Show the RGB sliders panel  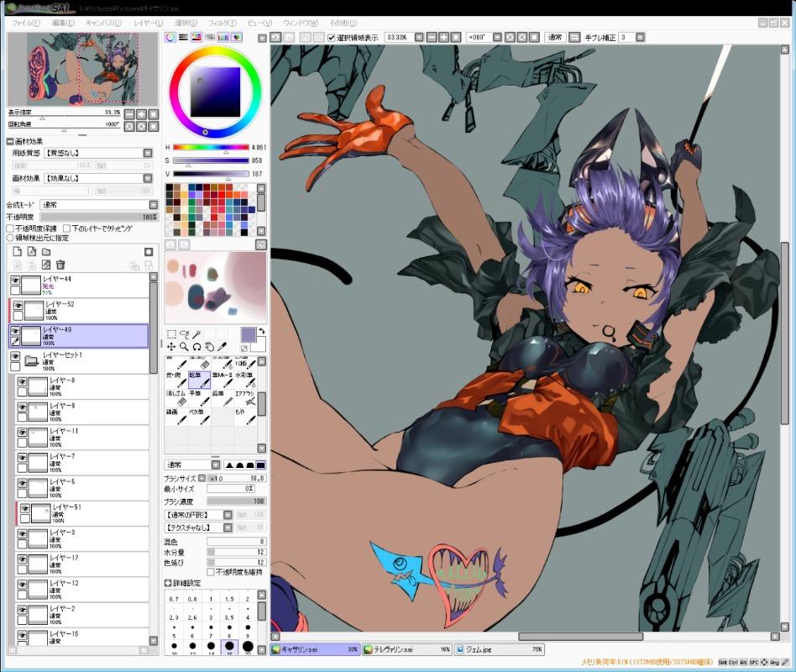click(183, 37)
